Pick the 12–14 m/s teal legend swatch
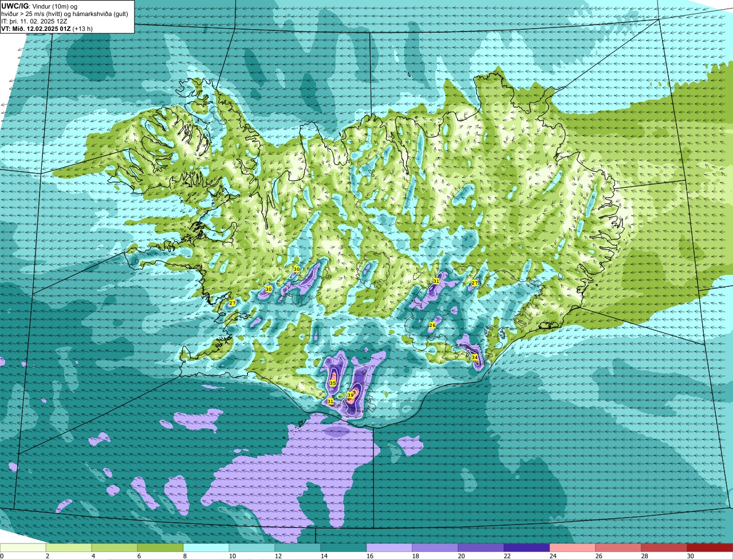Screen dimensions: 733x560 tap(298, 548)
